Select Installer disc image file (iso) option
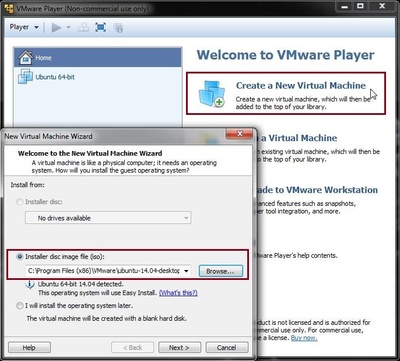 point(20,257)
